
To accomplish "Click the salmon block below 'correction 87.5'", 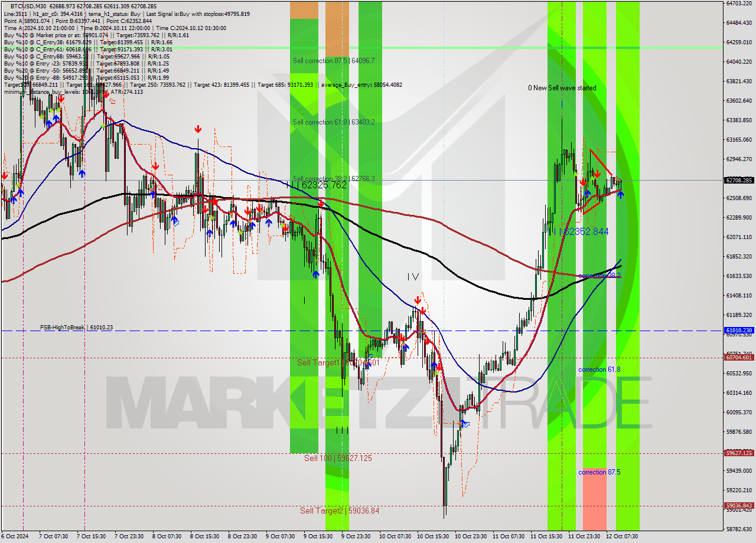I will pyautogui.click(x=595, y=499).
